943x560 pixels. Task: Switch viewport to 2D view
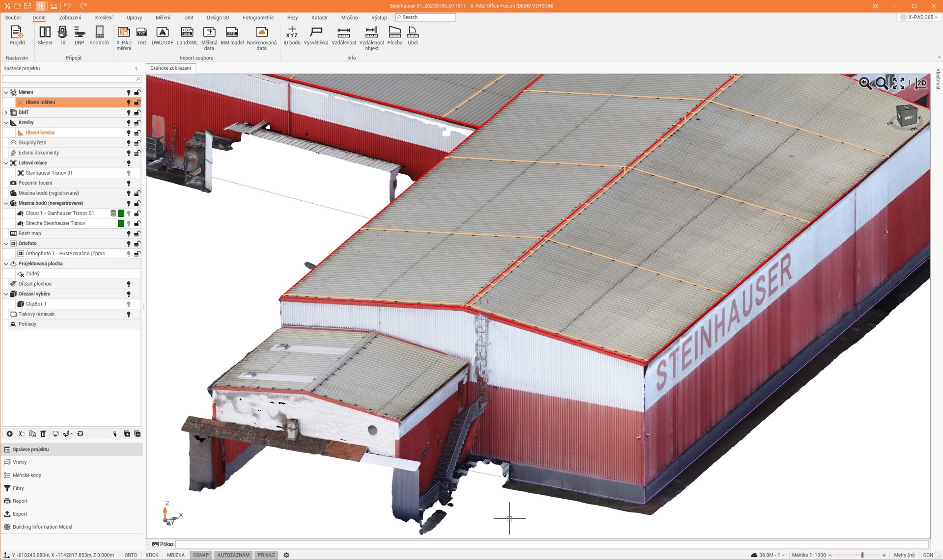pyautogui.click(x=921, y=83)
